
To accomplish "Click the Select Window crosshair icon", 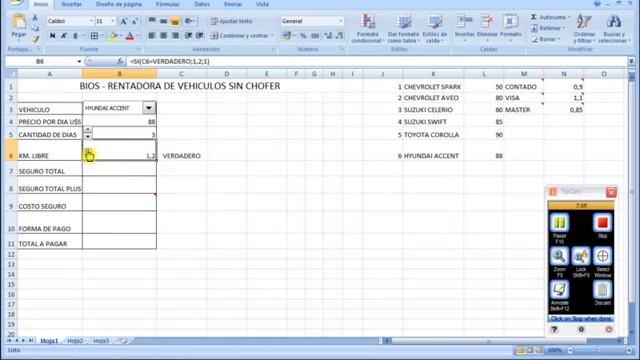I will [602, 256].
